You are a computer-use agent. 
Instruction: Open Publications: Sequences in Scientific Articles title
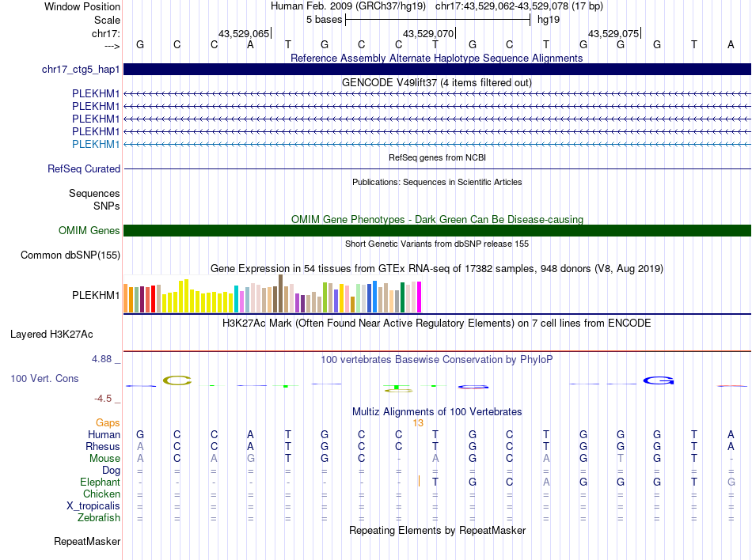pos(437,182)
